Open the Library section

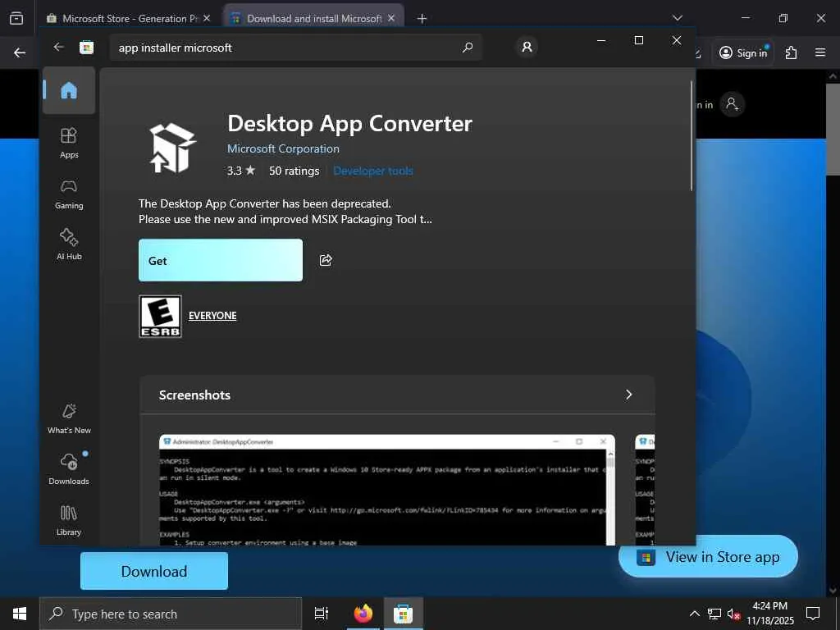(69, 520)
